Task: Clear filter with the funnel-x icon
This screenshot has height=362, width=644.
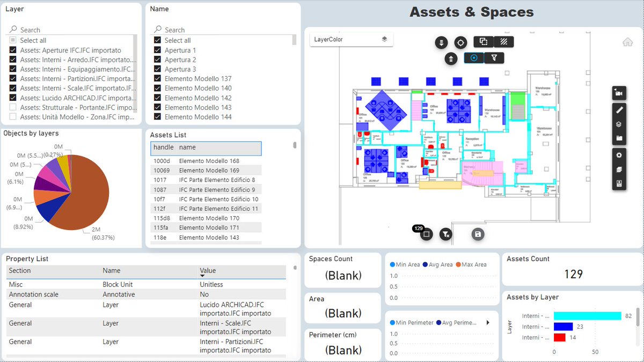Action: pyautogui.click(x=445, y=234)
